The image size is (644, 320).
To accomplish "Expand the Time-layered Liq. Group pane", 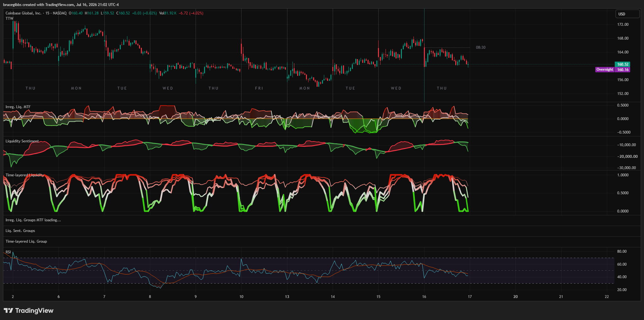I will pos(26,241).
